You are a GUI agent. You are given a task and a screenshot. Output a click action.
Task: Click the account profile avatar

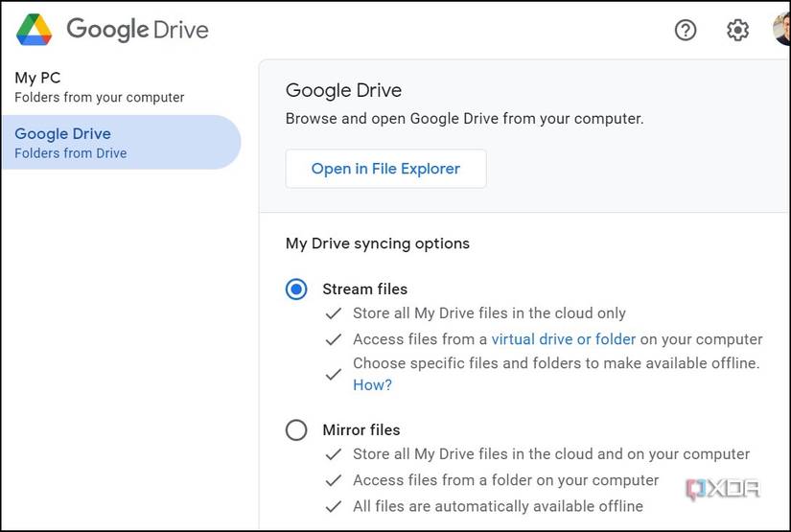(x=782, y=30)
